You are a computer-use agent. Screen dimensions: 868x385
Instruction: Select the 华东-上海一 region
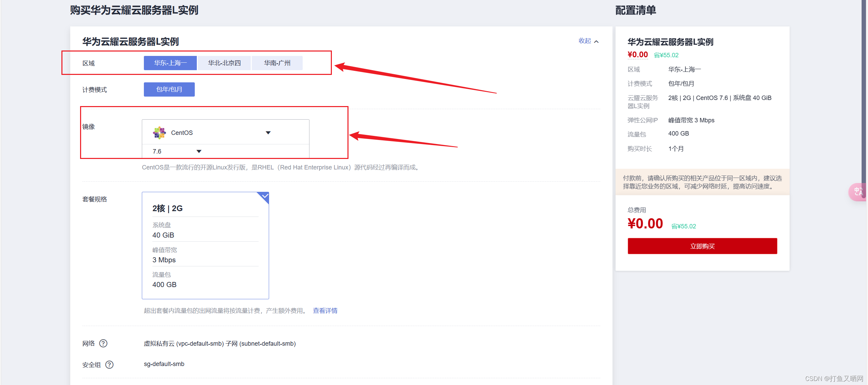pos(170,63)
